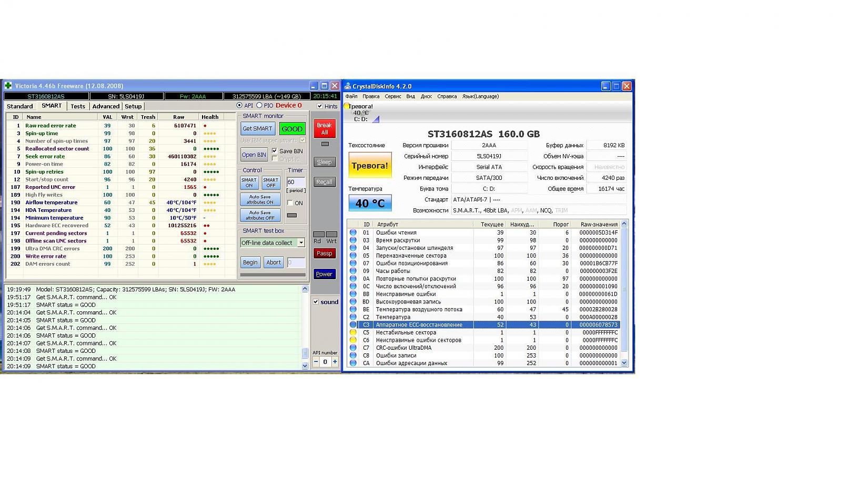Click the SMART OFF control button
This screenshot has width=868, height=488.
(271, 182)
